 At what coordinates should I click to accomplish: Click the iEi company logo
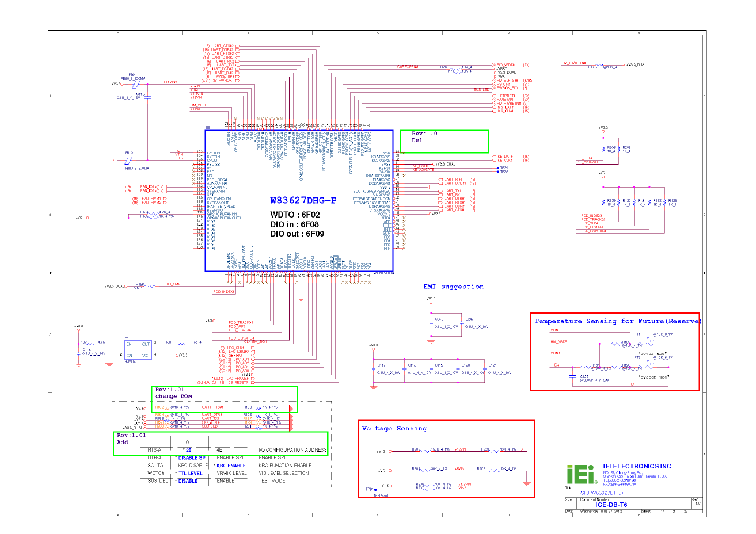[x=582, y=474]
